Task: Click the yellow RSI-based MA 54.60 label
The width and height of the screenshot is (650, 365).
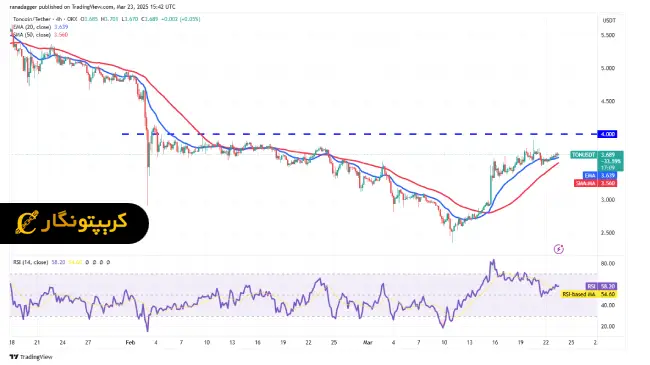Action: [589, 294]
